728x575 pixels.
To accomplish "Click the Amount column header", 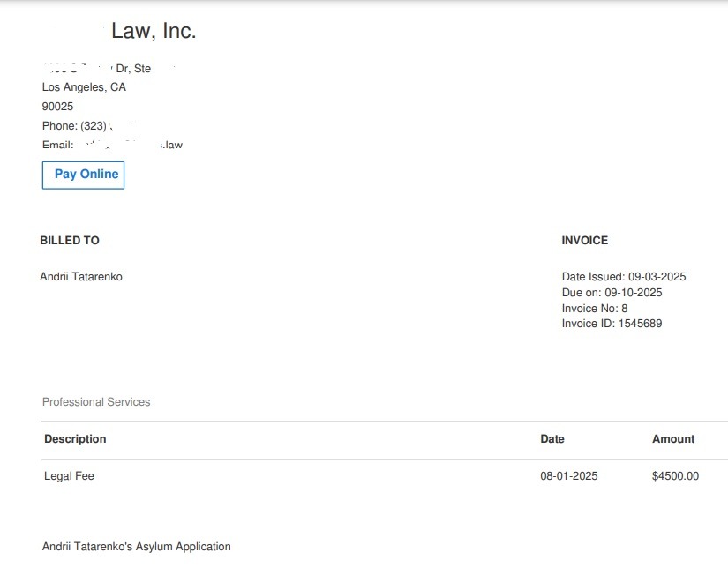I will pos(673,439).
